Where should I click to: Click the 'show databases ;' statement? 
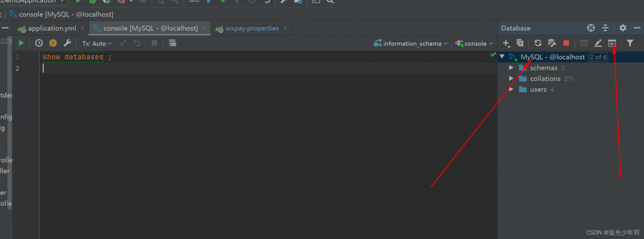pos(77,57)
